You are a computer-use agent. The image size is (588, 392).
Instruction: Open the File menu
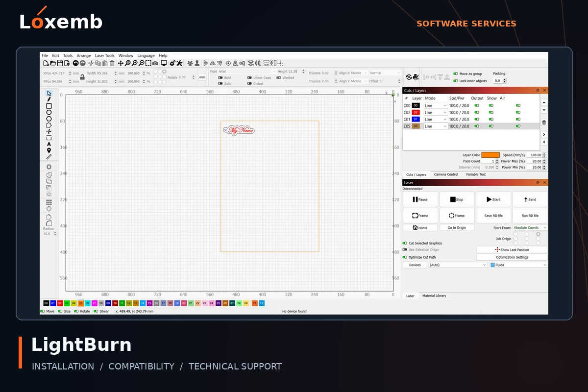point(45,55)
